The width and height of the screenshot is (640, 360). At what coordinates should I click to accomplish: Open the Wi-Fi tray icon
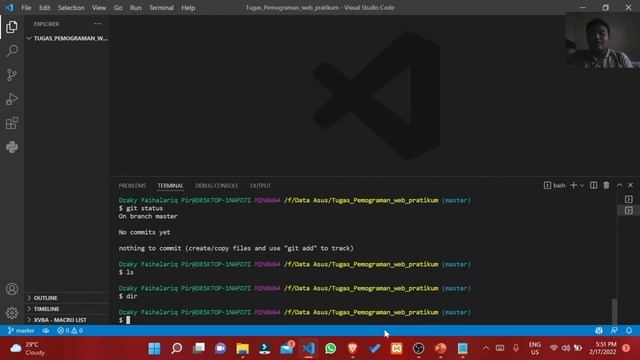coord(553,348)
